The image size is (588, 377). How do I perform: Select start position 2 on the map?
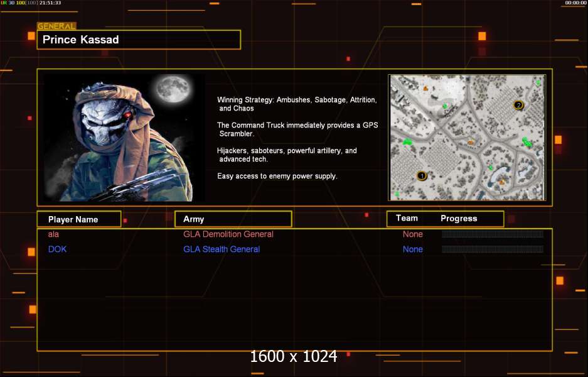(518, 105)
